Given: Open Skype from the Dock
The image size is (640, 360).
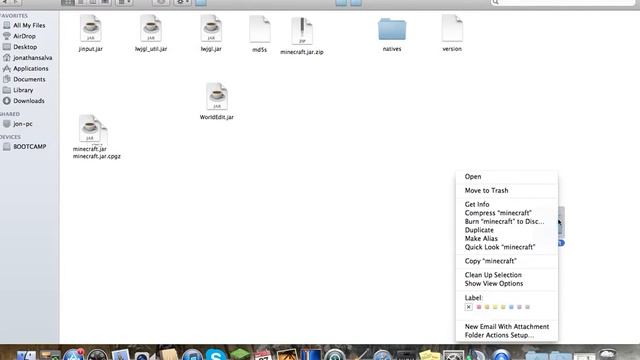Looking at the screenshot, I should [x=216, y=354].
